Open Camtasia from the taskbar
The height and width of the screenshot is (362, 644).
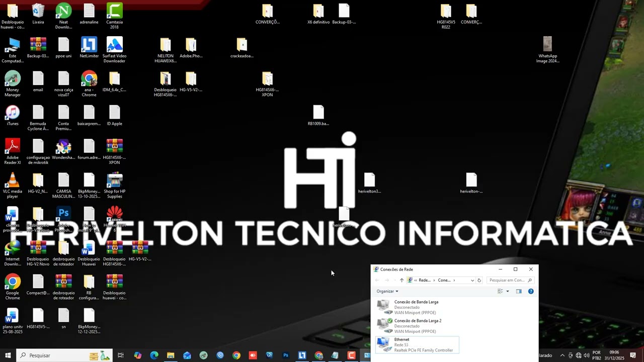(352, 355)
